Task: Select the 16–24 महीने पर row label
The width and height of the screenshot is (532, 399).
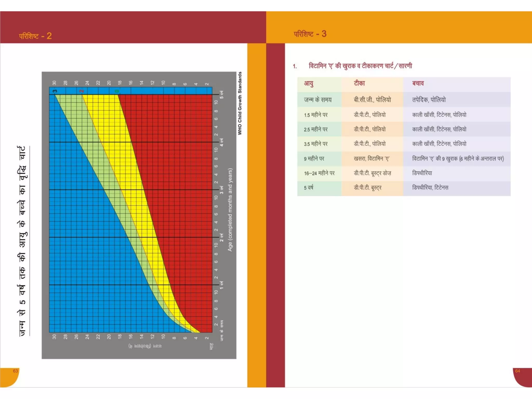Action: pos(319,173)
